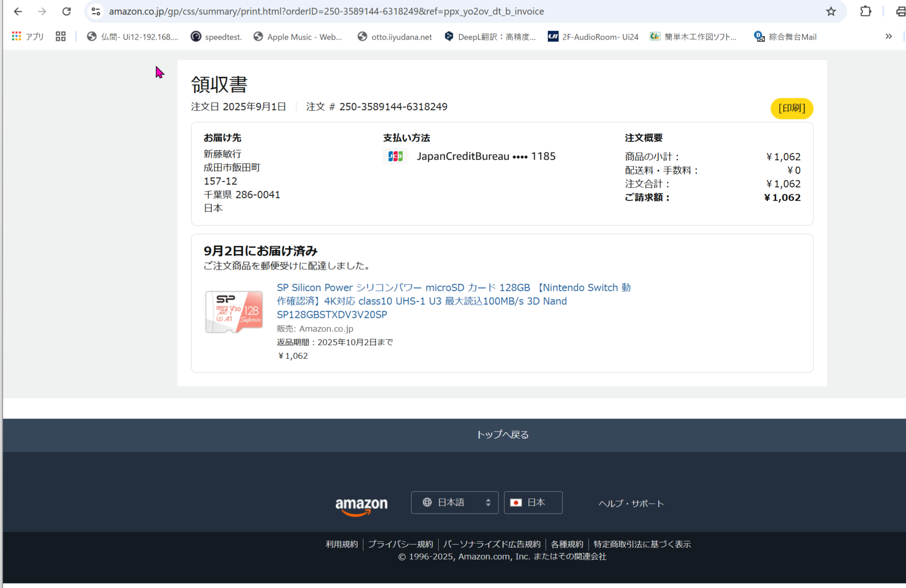906x588 pixels.
Task: Click the tab groups grid icon
Action: 60,37
